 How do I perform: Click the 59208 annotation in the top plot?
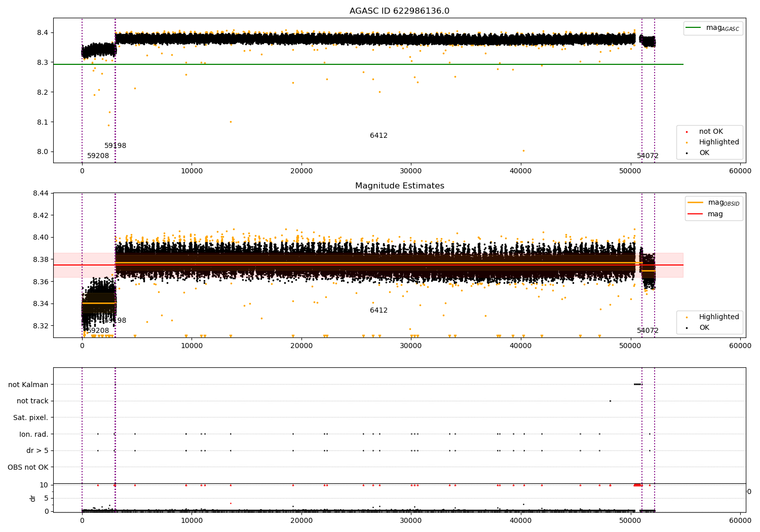(98, 156)
